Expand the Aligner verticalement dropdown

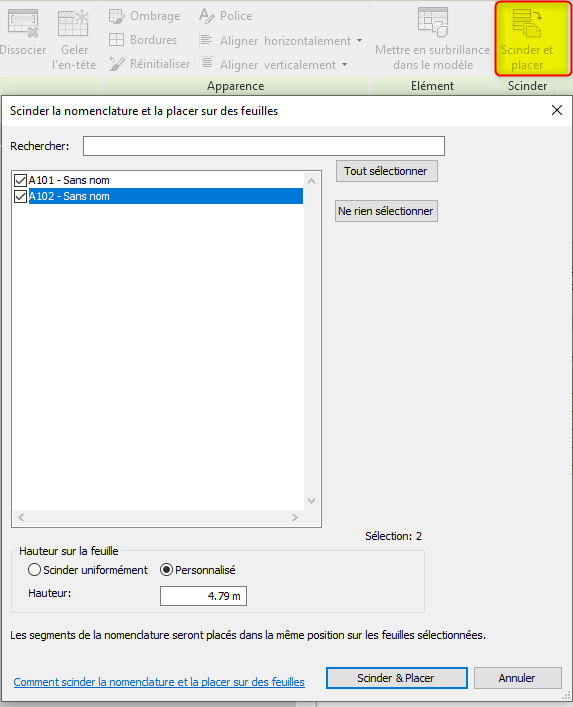pos(344,65)
